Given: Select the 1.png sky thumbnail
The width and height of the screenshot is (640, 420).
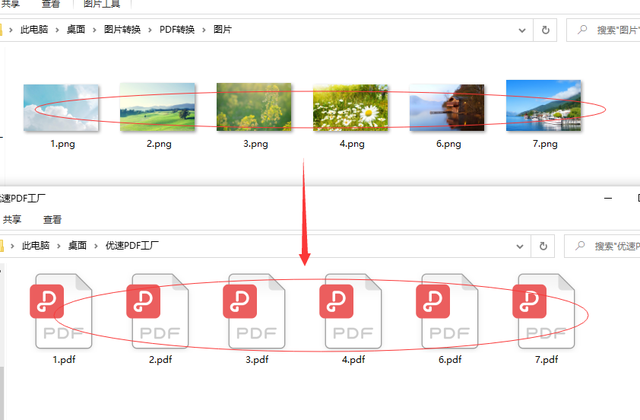Looking at the screenshot, I should point(62,106).
